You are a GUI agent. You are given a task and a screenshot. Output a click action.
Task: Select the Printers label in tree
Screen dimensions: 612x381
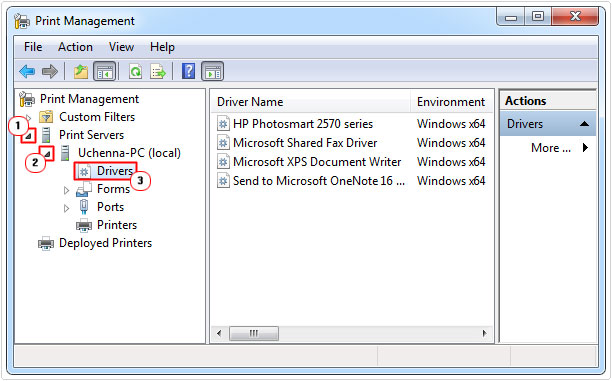click(117, 225)
